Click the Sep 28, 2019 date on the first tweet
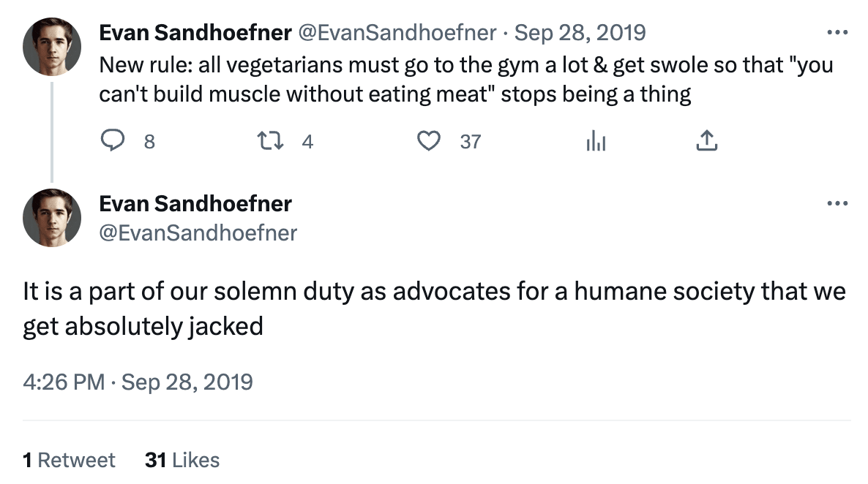This screenshot has width=868, height=484. coord(580,33)
